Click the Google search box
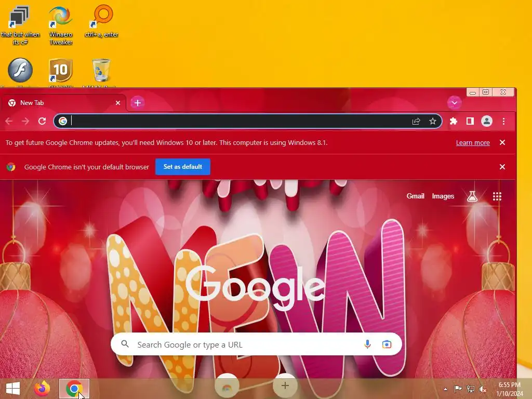The height and width of the screenshot is (399, 532). tap(256, 344)
